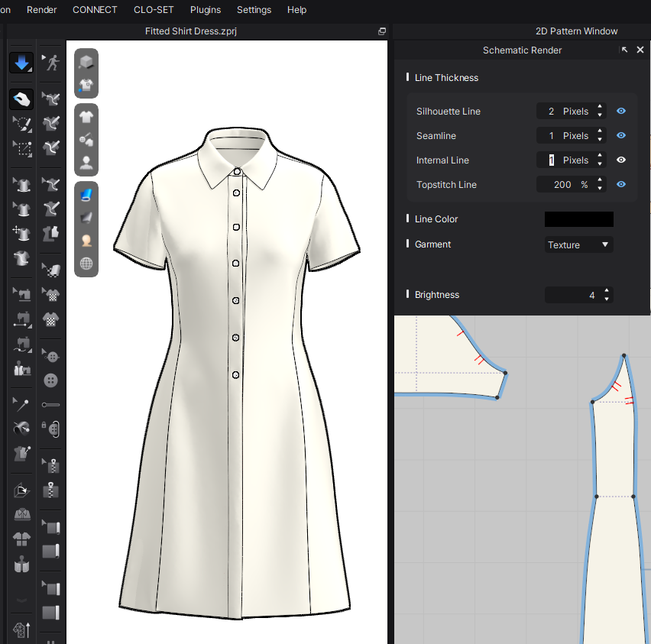This screenshot has width=651, height=644.
Task: Select the Segment Sewing tool
Action: 21,319
